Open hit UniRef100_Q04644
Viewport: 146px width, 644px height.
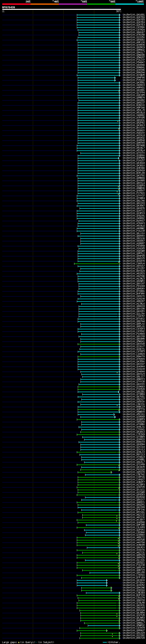(x=133, y=371)
